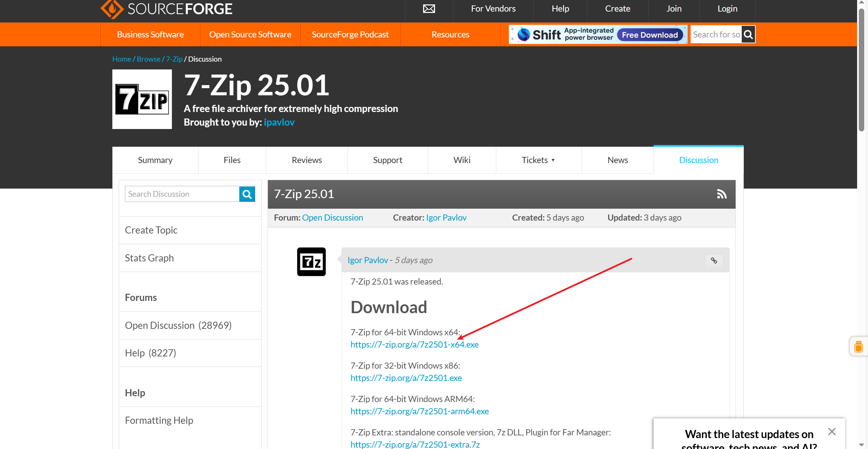The height and width of the screenshot is (449, 868).
Task: Switch to the Reviews tab
Action: (307, 160)
